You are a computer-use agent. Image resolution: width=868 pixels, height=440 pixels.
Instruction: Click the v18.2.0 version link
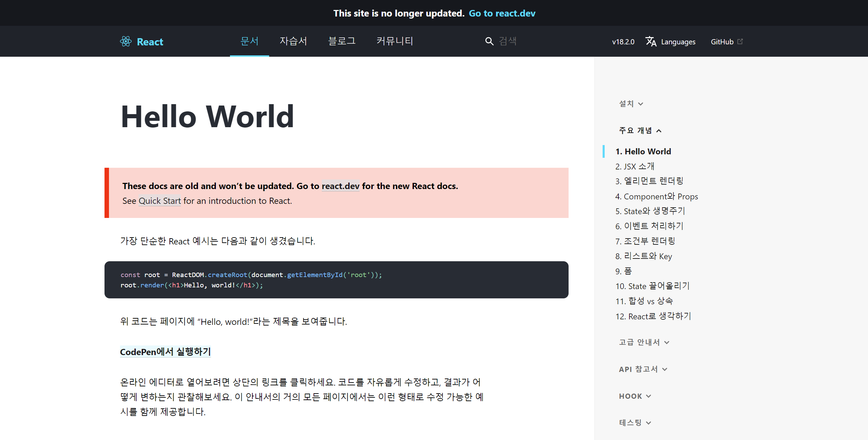click(x=623, y=42)
